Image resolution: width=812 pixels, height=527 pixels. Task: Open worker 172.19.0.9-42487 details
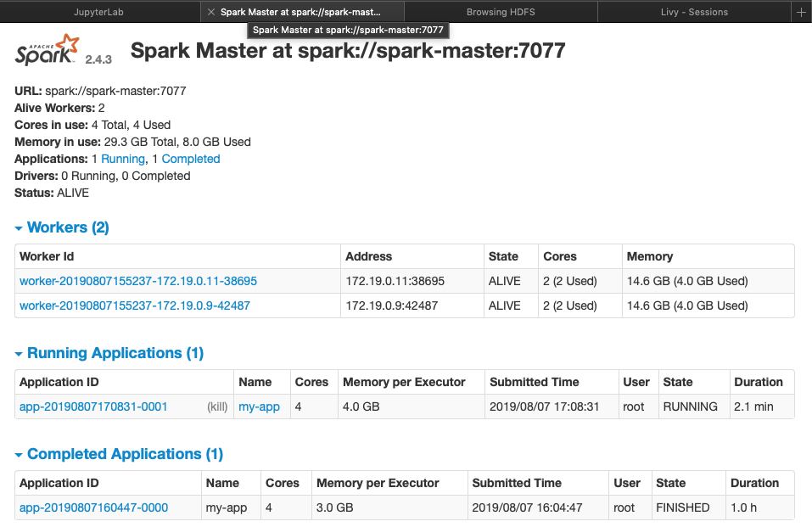(x=135, y=306)
